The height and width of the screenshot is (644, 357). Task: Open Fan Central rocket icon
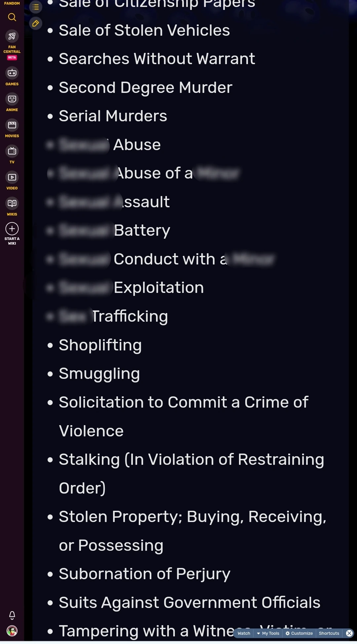tap(12, 36)
